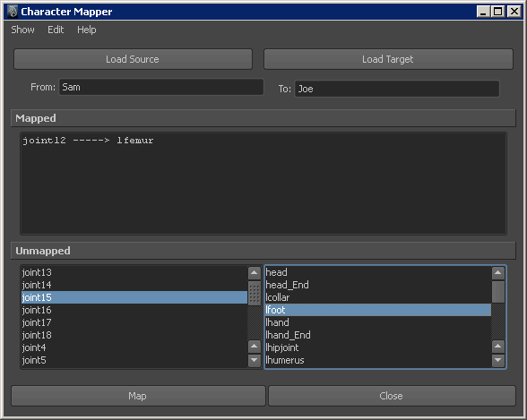Collapse the Mapped section header

[x=263, y=118]
